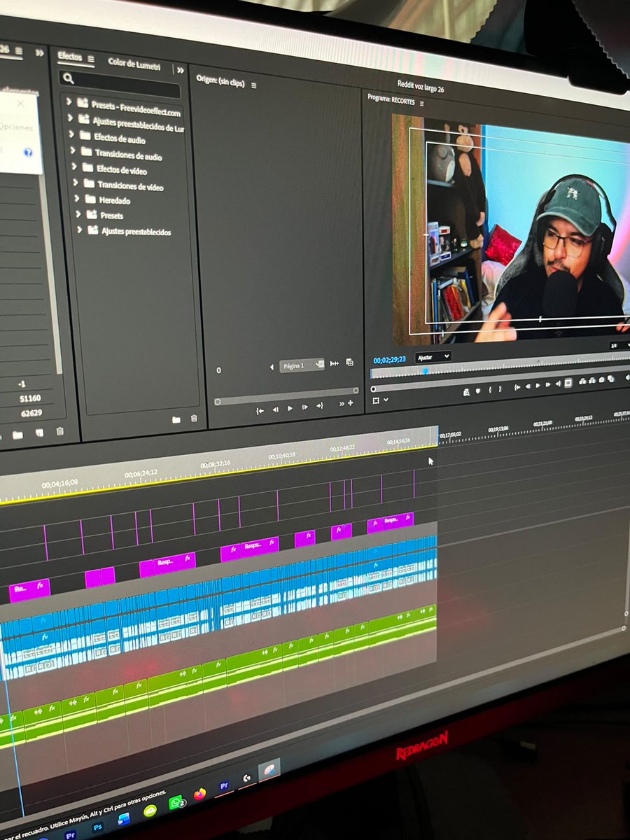Play the sequence in Program monitor
The height and width of the screenshot is (840, 630).
point(538,386)
